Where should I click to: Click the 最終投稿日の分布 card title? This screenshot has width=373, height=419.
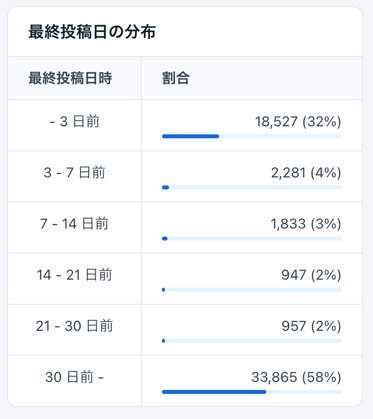pos(92,32)
